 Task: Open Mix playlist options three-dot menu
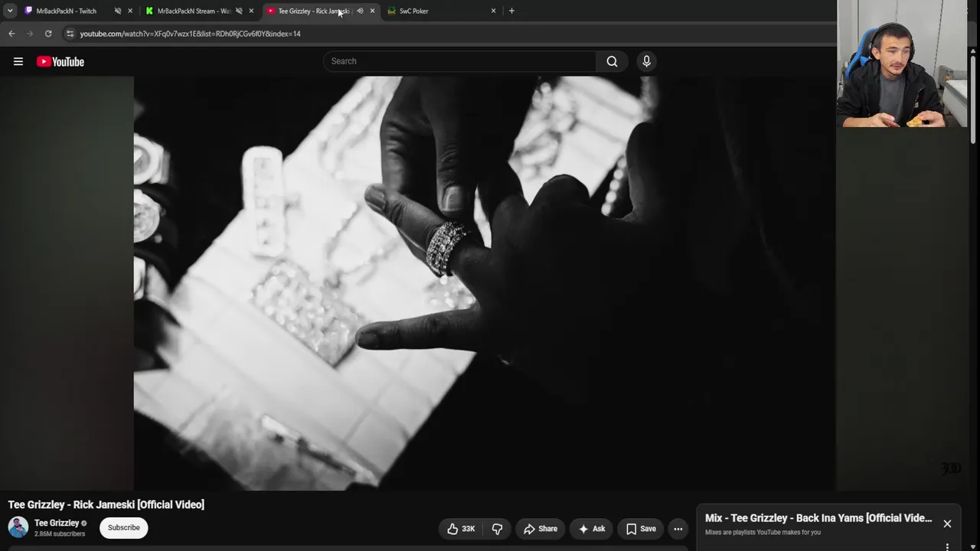(947, 546)
